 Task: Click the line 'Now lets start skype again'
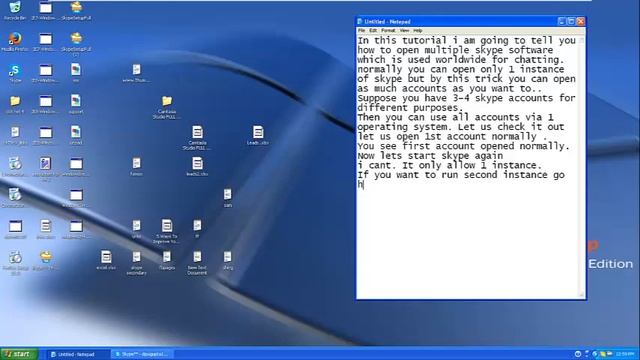point(431,156)
